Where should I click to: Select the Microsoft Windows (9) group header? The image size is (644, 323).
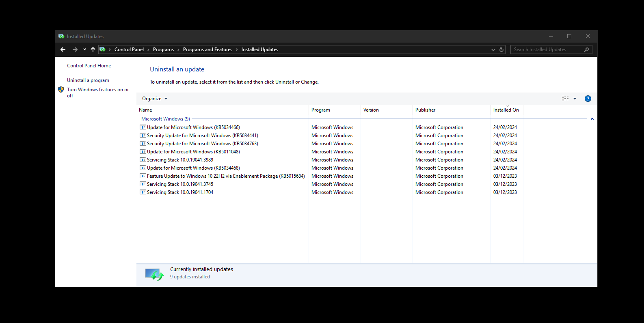pos(166,119)
